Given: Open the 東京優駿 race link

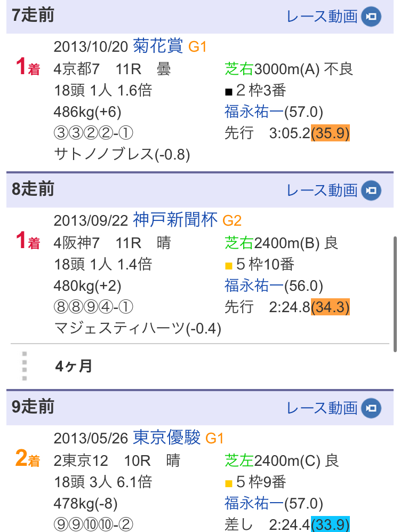Looking at the screenshot, I should click(167, 438).
